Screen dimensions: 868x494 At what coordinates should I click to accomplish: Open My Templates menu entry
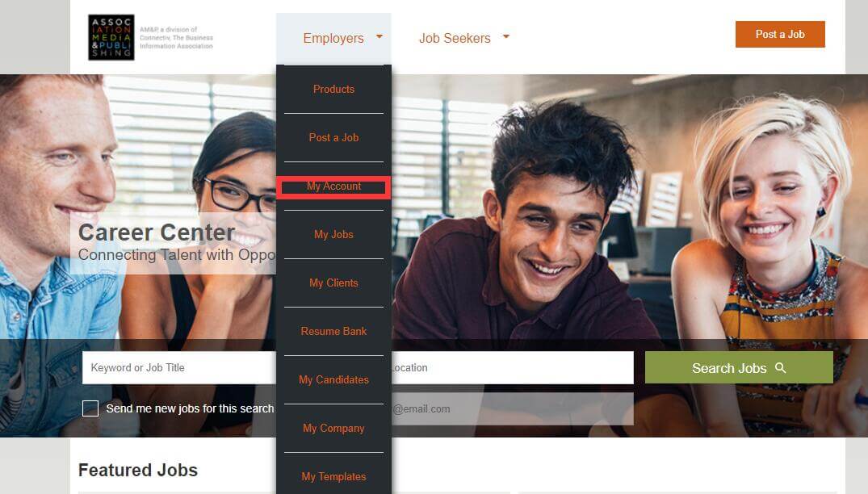(x=333, y=476)
